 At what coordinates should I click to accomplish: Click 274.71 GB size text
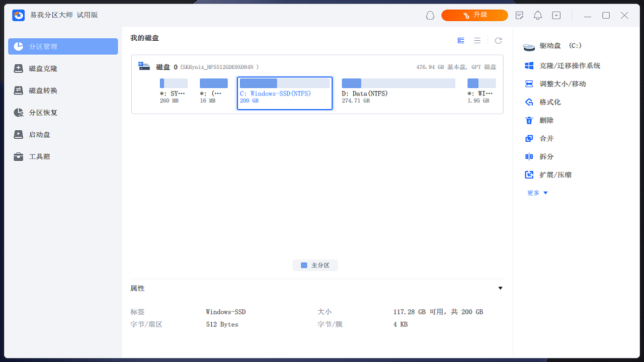tap(356, 101)
